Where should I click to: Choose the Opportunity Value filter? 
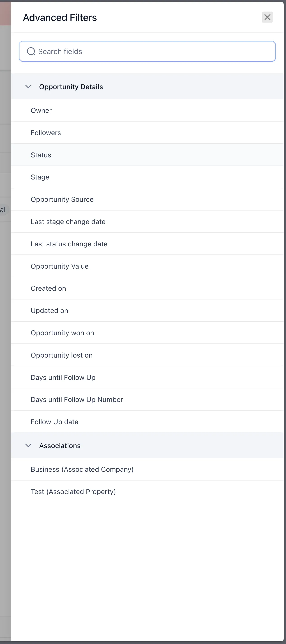click(147, 266)
